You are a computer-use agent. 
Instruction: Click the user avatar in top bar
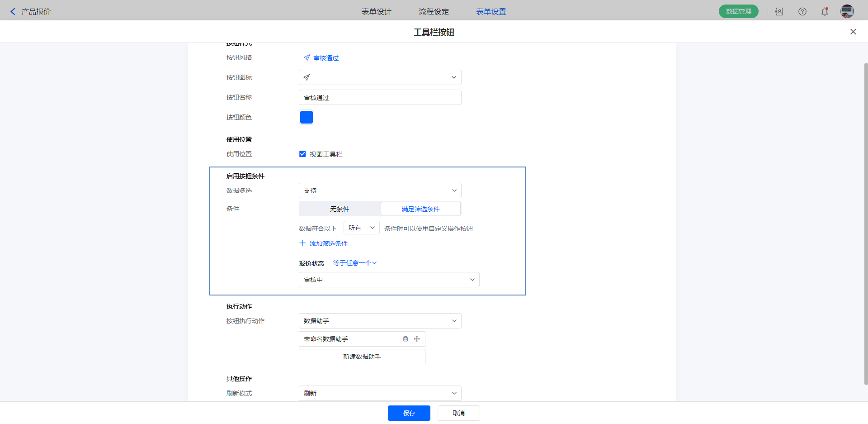tap(847, 12)
